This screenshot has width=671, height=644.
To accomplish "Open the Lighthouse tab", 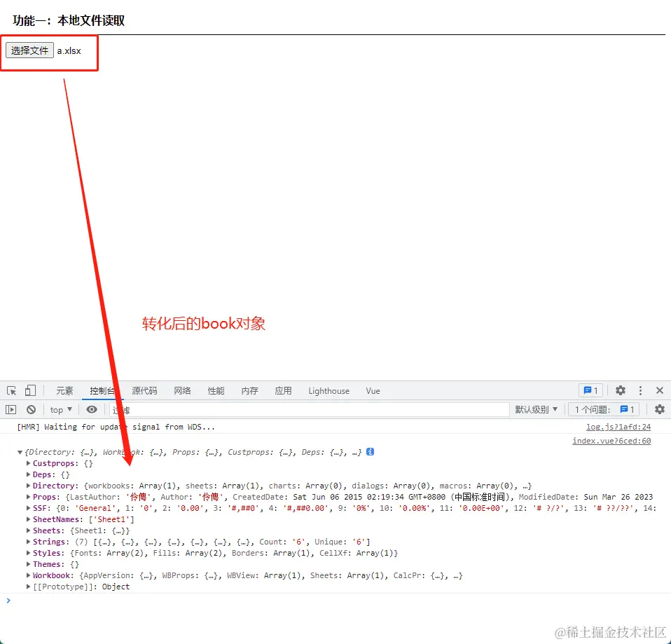I will 328,390.
